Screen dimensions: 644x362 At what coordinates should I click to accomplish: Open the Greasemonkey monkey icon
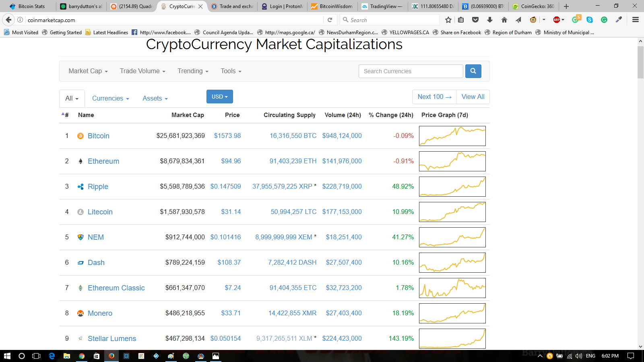pos(533,20)
